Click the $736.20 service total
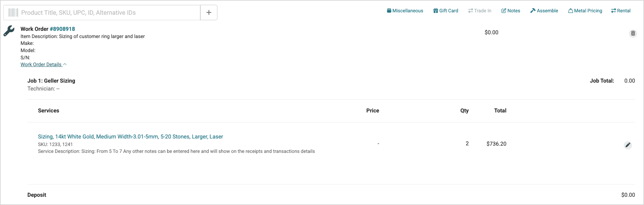Image resolution: width=644 pixels, height=205 pixels. 496,144
